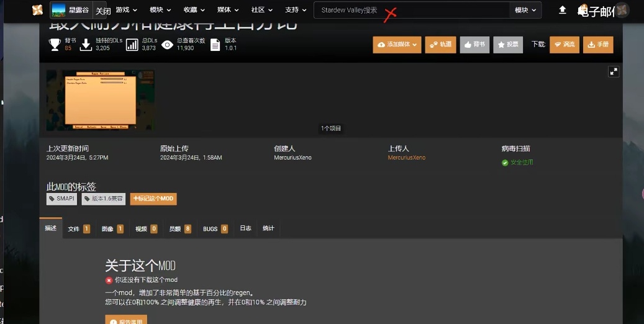Click the upload arrow icon in header

562,10
